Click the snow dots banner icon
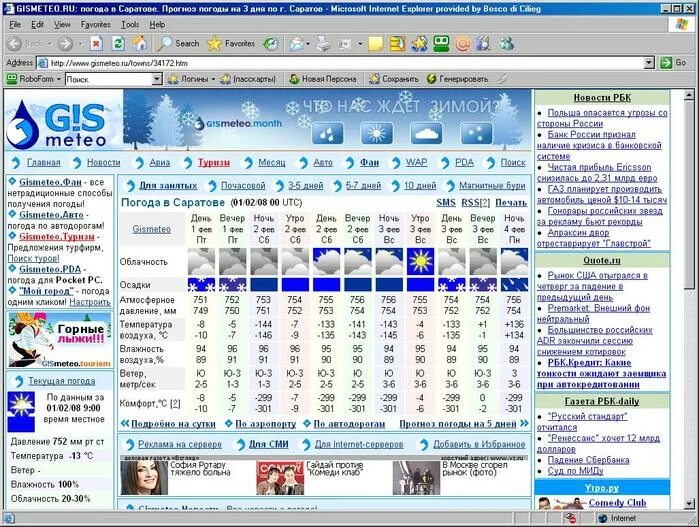Screen dimensions: 699x527 pos(477,133)
